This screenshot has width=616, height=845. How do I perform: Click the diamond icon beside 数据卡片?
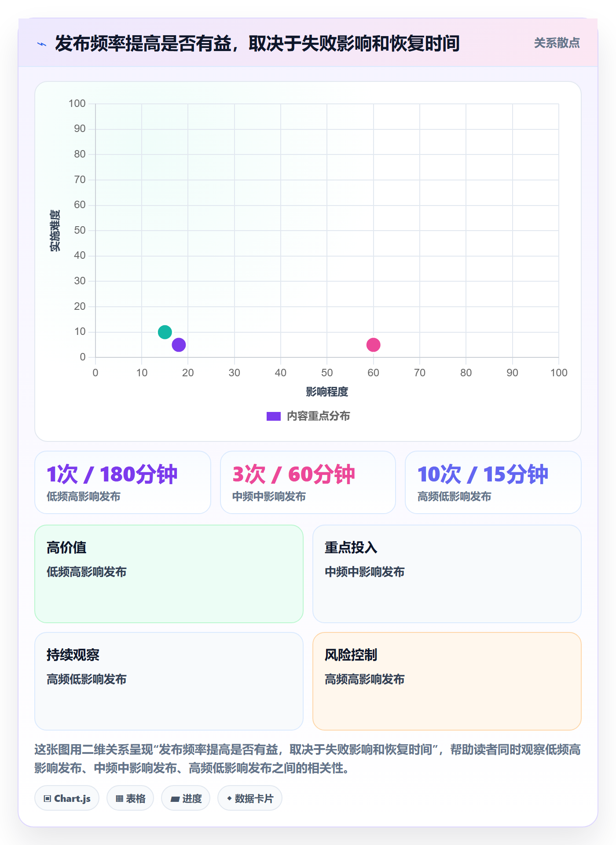(229, 798)
